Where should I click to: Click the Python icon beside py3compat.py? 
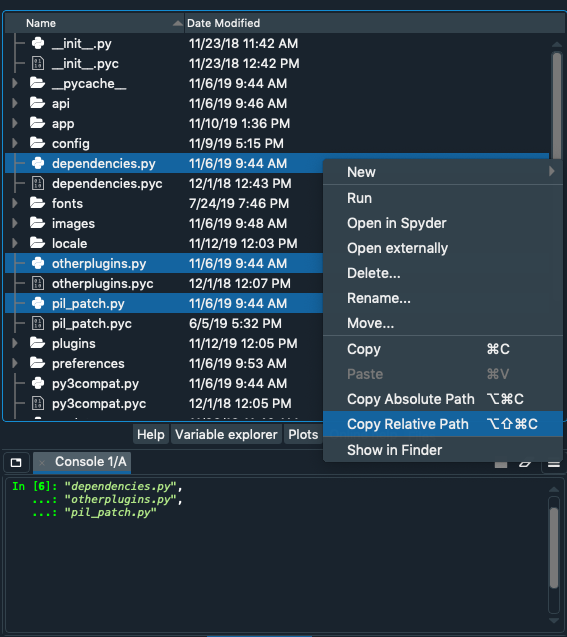point(38,383)
